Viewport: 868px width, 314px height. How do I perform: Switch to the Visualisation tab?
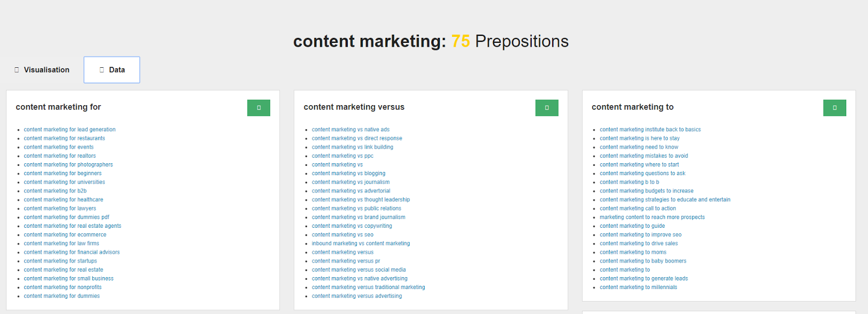(42, 70)
